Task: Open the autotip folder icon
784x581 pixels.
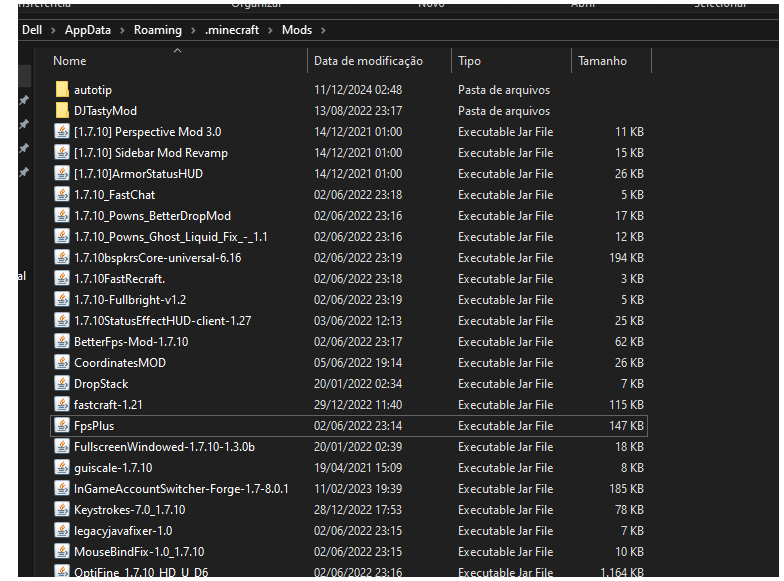Action: (x=62, y=90)
